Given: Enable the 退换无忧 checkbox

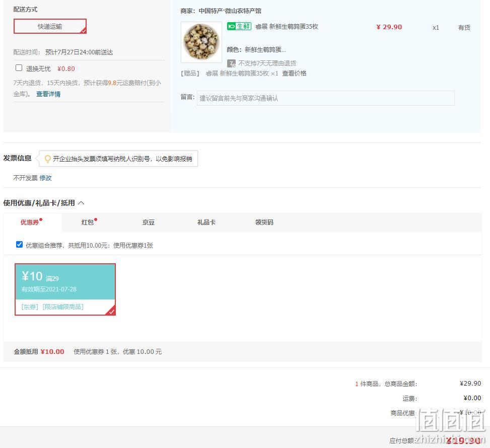Looking at the screenshot, I should [x=19, y=68].
